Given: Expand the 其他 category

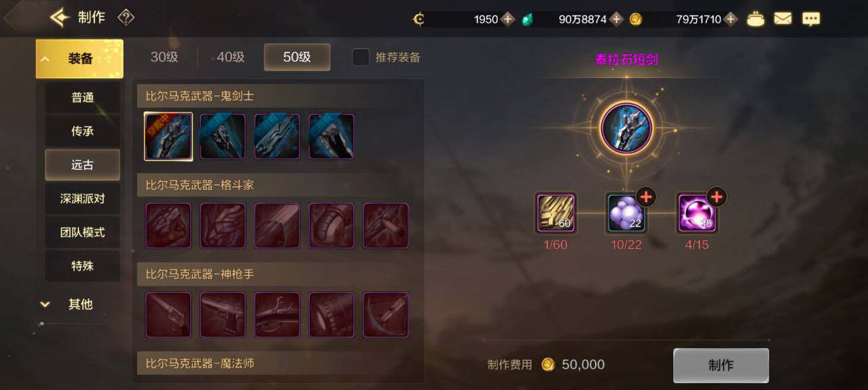Looking at the screenshot, I should [x=79, y=304].
